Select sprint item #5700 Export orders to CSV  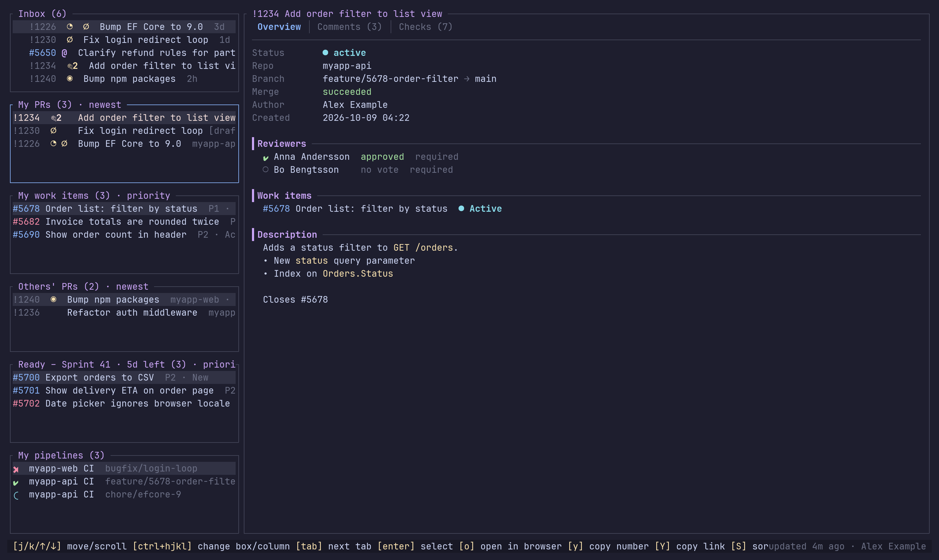pyautogui.click(x=124, y=378)
